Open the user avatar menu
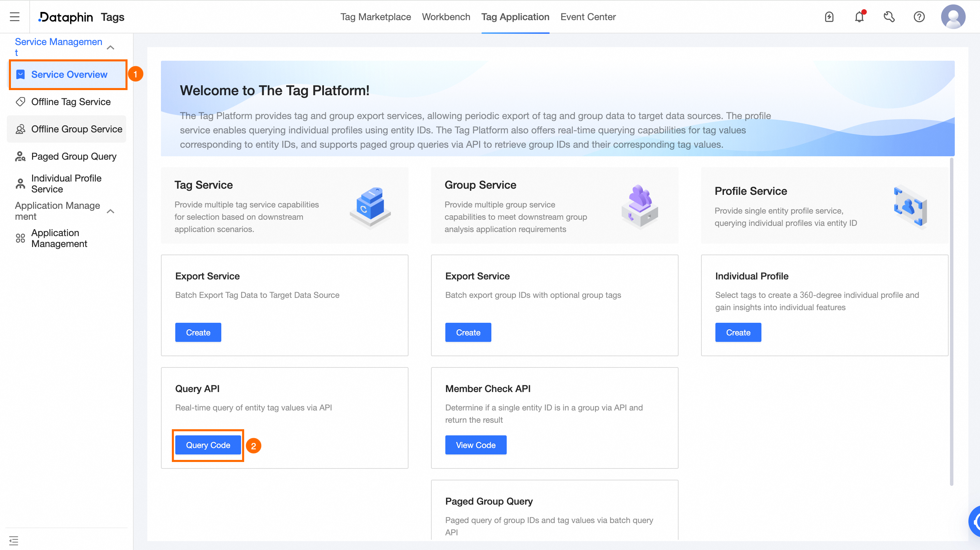Image resolution: width=980 pixels, height=550 pixels. pos(953,17)
